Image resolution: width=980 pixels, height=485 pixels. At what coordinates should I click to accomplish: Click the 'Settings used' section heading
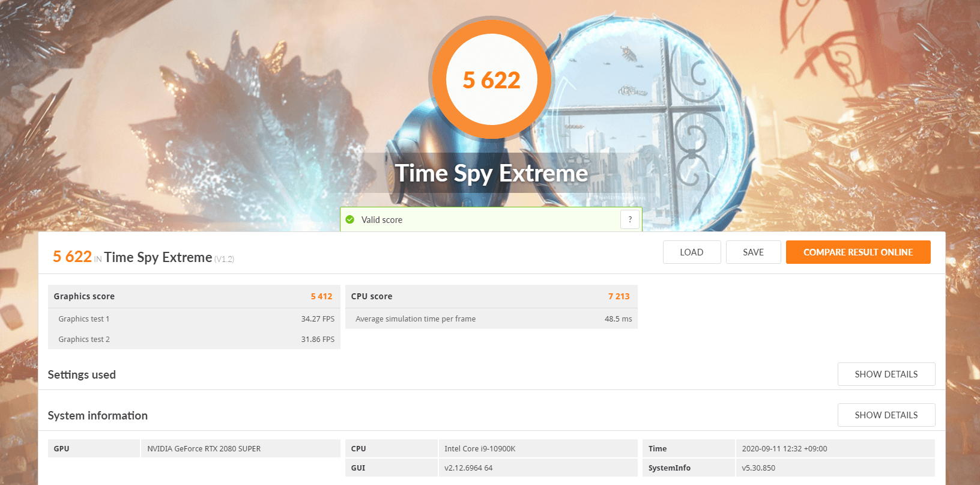coord(82,374)
